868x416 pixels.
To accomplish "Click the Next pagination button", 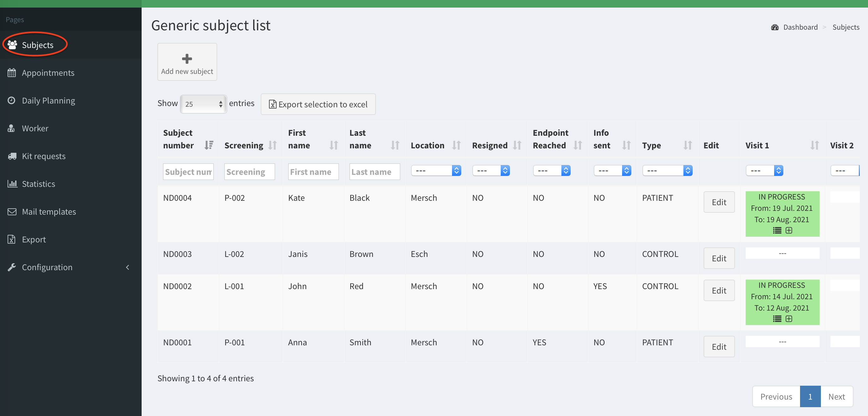I will [x=836, y=396].
